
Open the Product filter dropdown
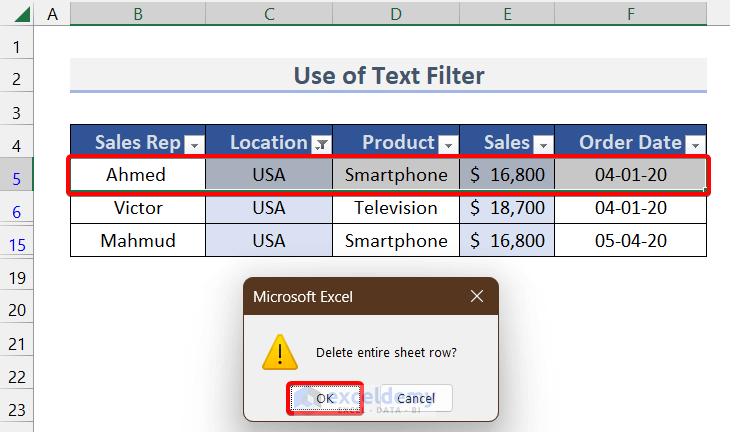(448, 144)
